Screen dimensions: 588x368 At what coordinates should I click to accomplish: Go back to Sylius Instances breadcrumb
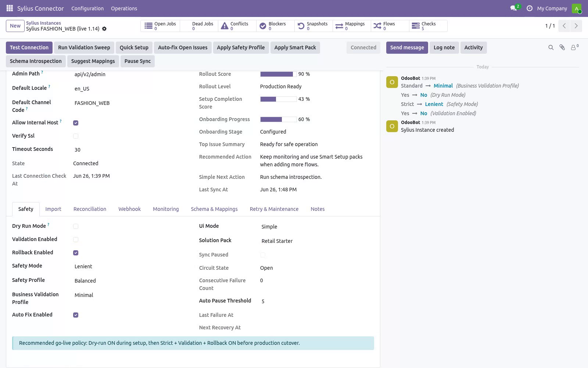43,23
